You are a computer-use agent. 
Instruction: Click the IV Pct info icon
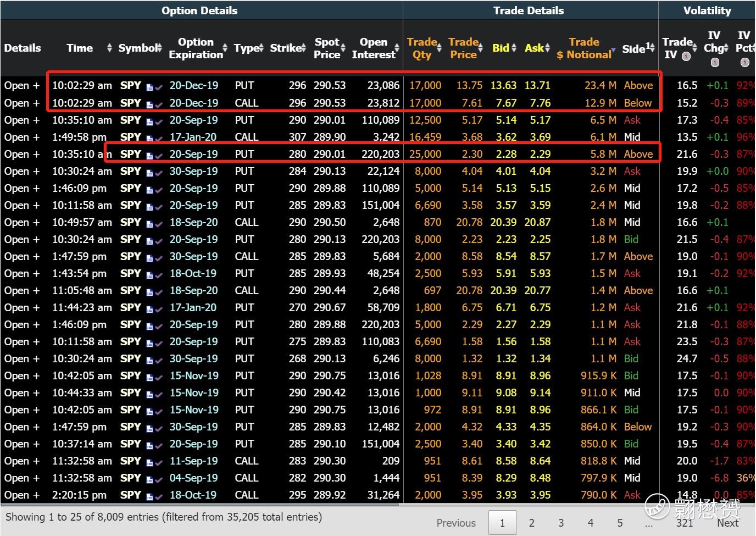pyautogui.click(x=744, y=62)
